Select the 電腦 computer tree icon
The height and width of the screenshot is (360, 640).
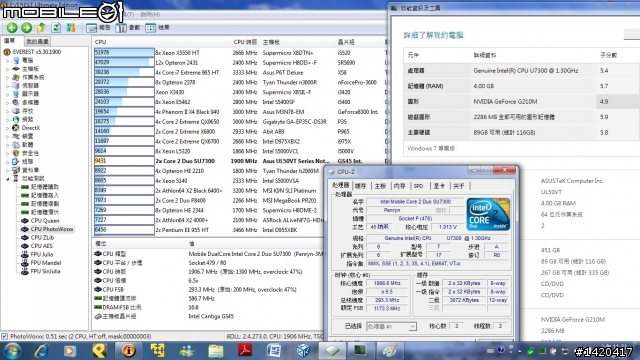16,60
